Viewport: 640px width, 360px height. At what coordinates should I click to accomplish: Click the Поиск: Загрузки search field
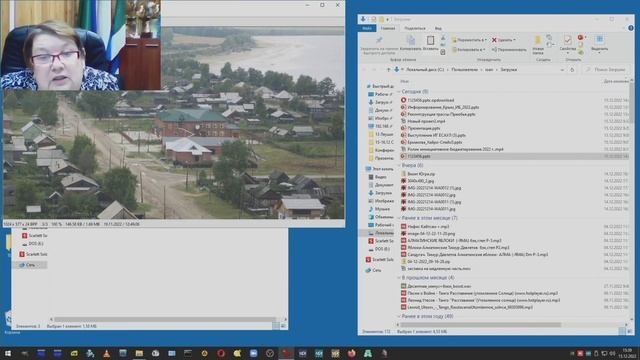click(x=607, y=70)
